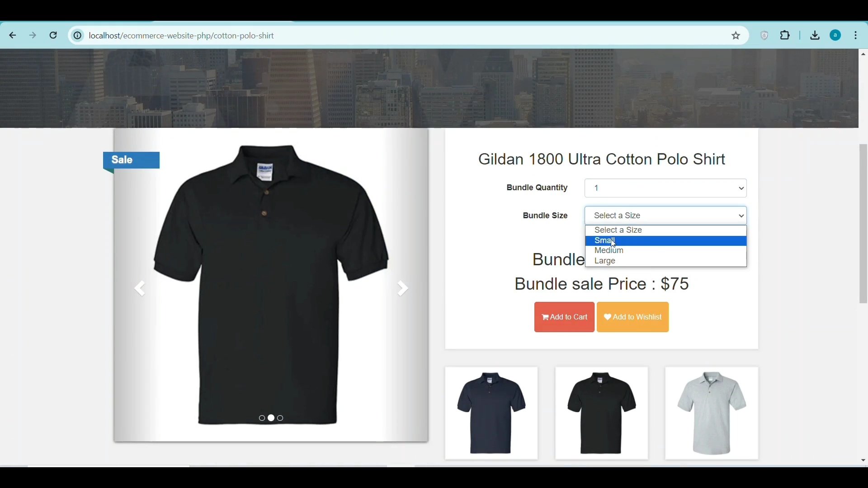Image resolution: width=868 pixels, height=488 pixels.
Task: Select the navy polo thumbnail
Action: pyautogui.click(x=491, y=413)
